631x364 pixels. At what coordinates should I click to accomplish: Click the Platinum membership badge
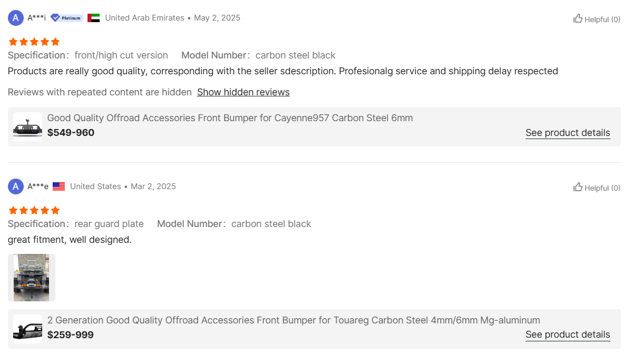tap(66, 18)
